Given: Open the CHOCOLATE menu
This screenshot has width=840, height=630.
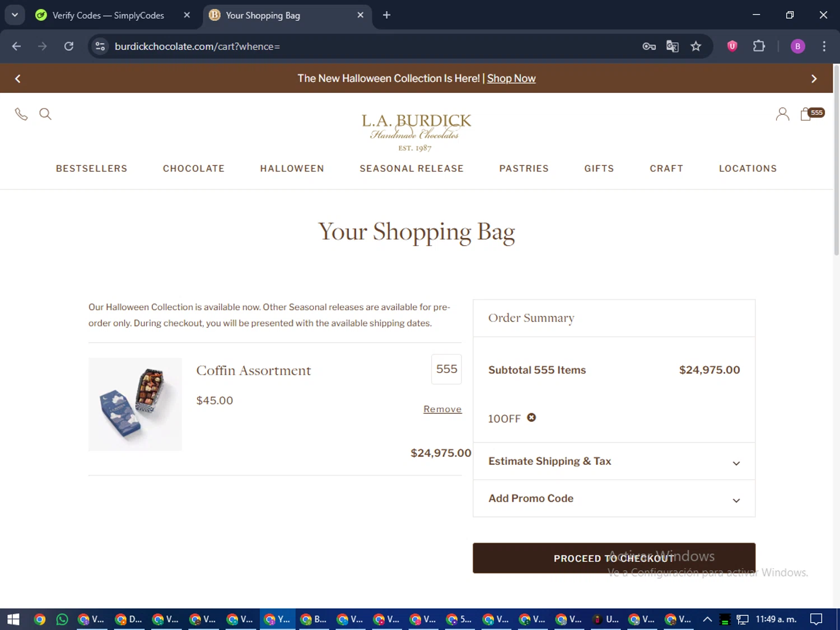Looking at the screenshot, I should point(194,169).
